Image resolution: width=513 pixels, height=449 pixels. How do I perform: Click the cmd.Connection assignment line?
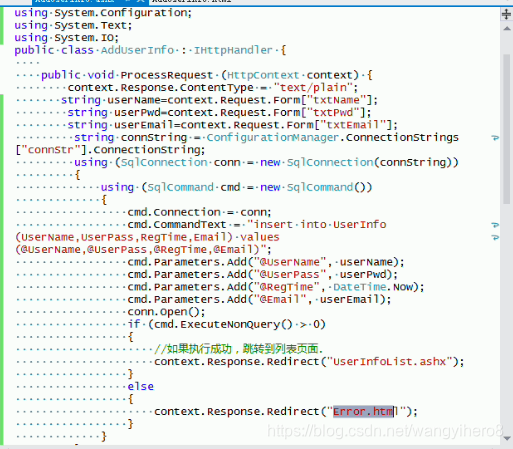[x=199, y=212]
